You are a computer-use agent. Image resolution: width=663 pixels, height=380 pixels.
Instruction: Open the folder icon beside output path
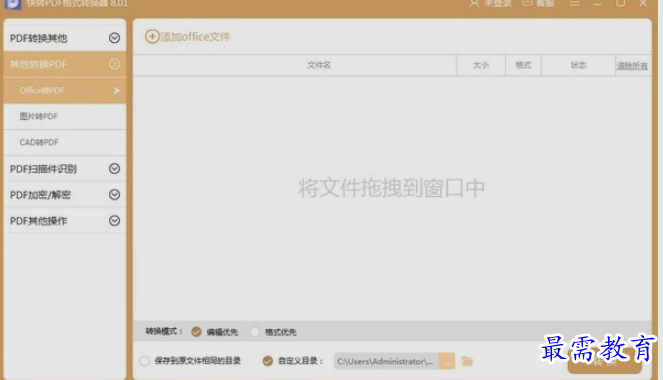click(x=467, y=361)
